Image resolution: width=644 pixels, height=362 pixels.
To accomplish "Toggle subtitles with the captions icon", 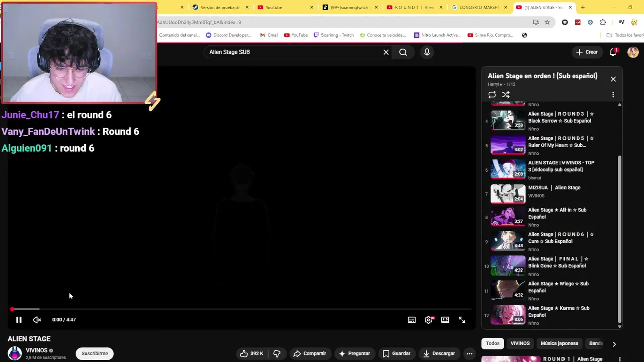I will pyautogui.click(x=412, y=320).
